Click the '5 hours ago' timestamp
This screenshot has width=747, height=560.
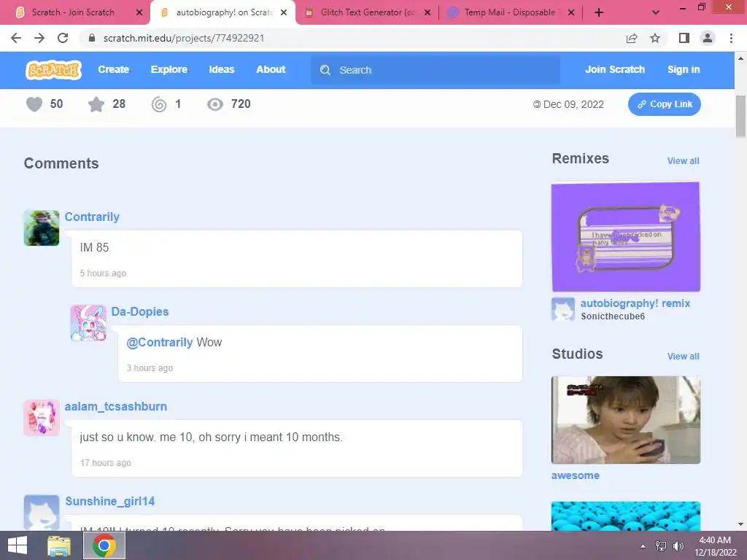(103, 273)
